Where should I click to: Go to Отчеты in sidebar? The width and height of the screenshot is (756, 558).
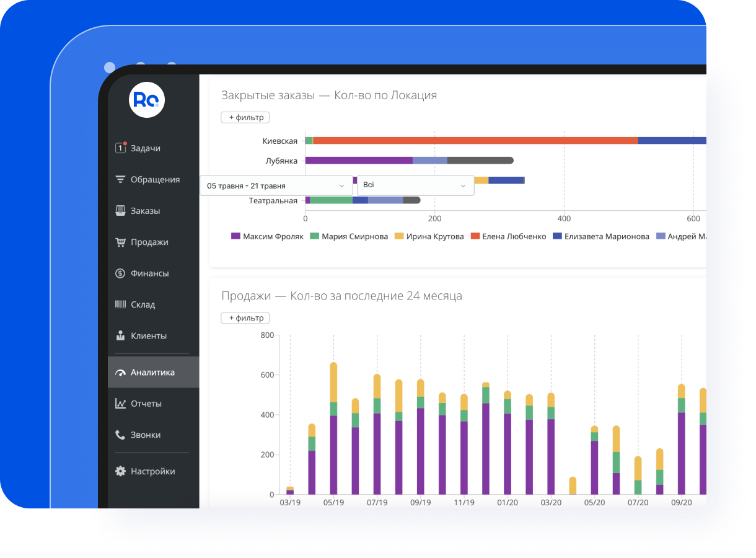146,404
